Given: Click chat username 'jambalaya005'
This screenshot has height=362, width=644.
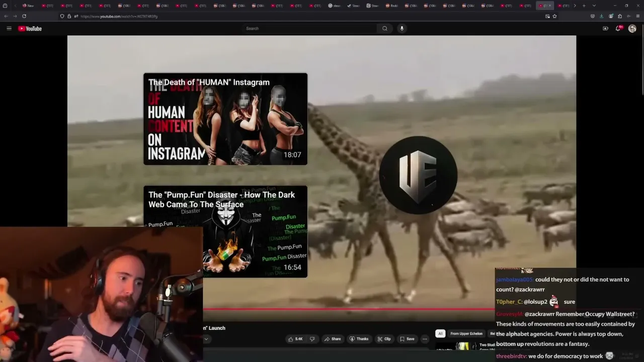Looking at the screenshot, I should [514, 280].
